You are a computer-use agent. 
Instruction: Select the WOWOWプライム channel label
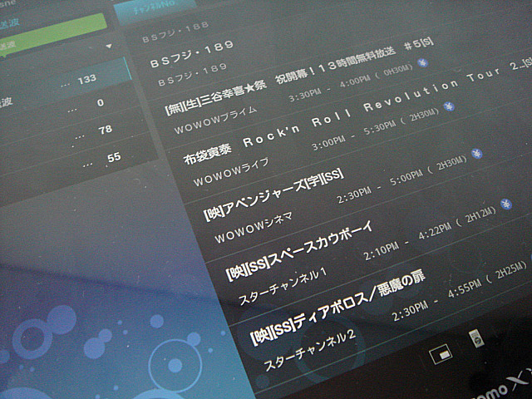coord(215,120)
